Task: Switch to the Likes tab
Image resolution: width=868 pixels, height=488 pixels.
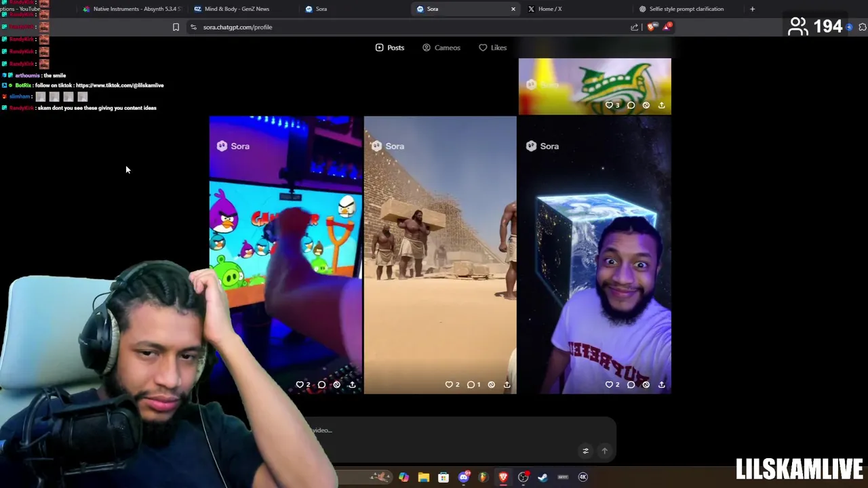Action: pos(493,47)
